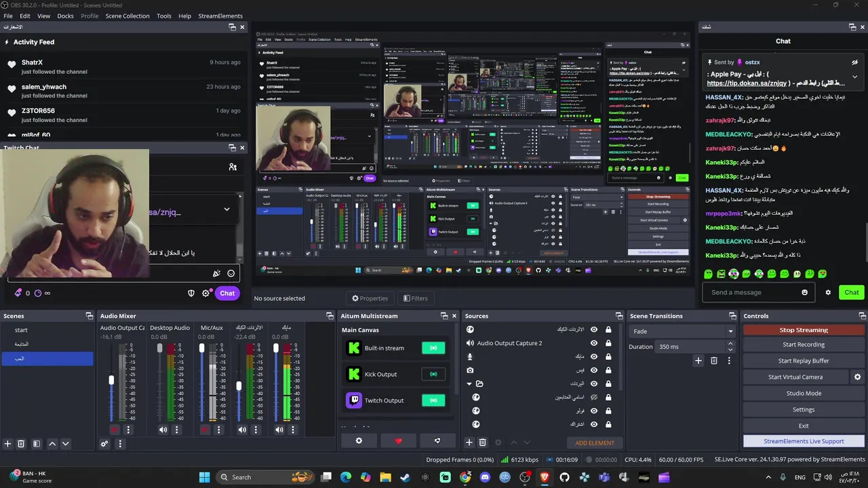The image size is (868, 488).
Task: Undock the Sources panel with float icon
Action: [618, 316]
